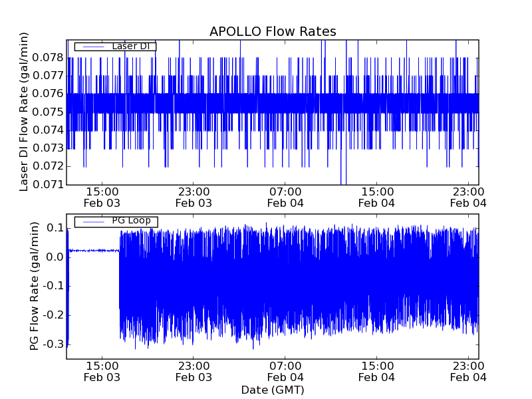Click the 'APOLLO Flow Rates' chart title
The image size is (532, 399).
[x=273, y=31]
